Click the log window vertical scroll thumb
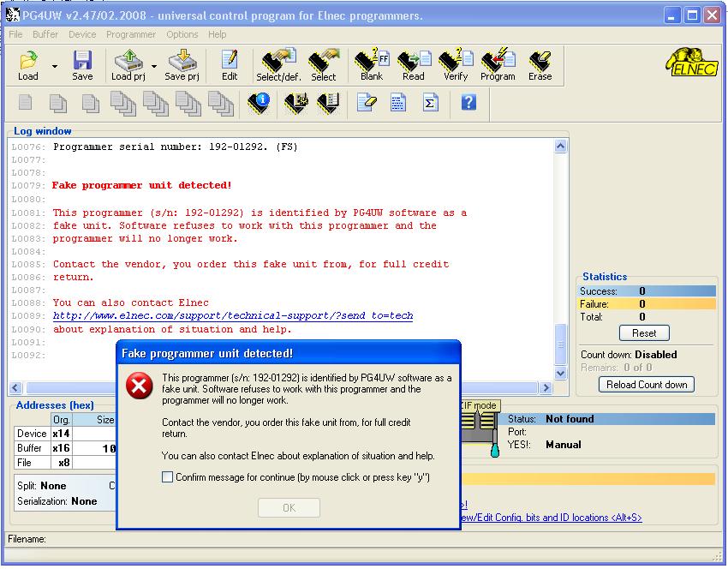Screen dimensions: 728x569 pos(560,344)
